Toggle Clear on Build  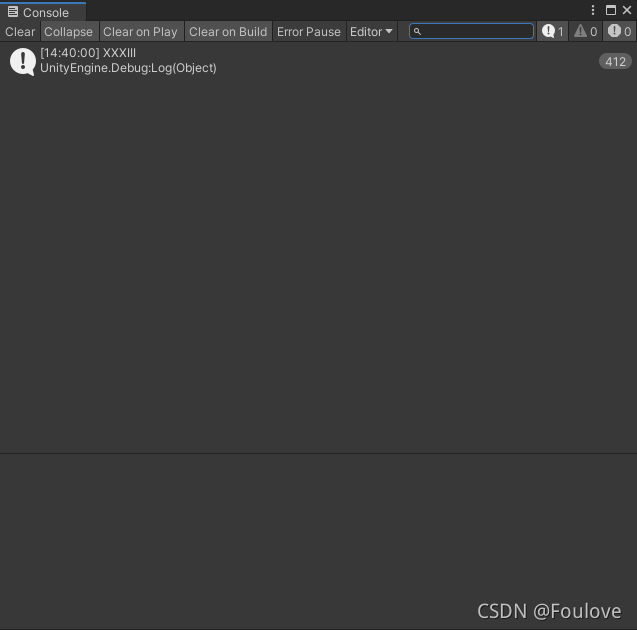coord(228,32)
